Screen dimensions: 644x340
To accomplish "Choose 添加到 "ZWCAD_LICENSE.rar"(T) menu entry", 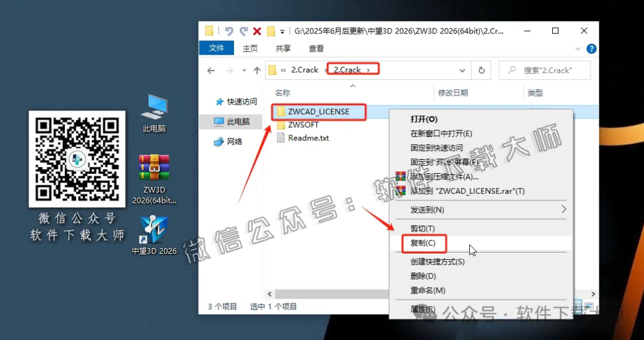I will (467, 191).
